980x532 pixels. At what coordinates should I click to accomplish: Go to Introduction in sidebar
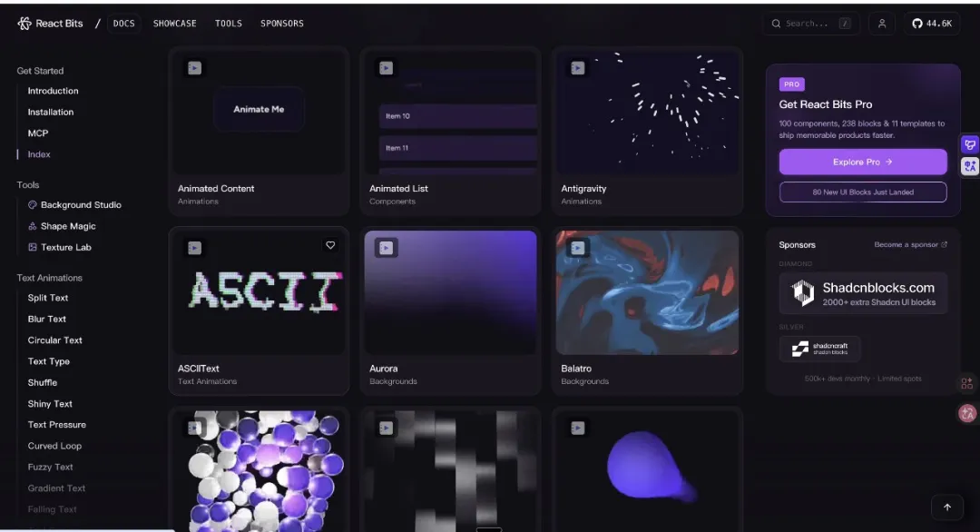click(x=54, y=91)
